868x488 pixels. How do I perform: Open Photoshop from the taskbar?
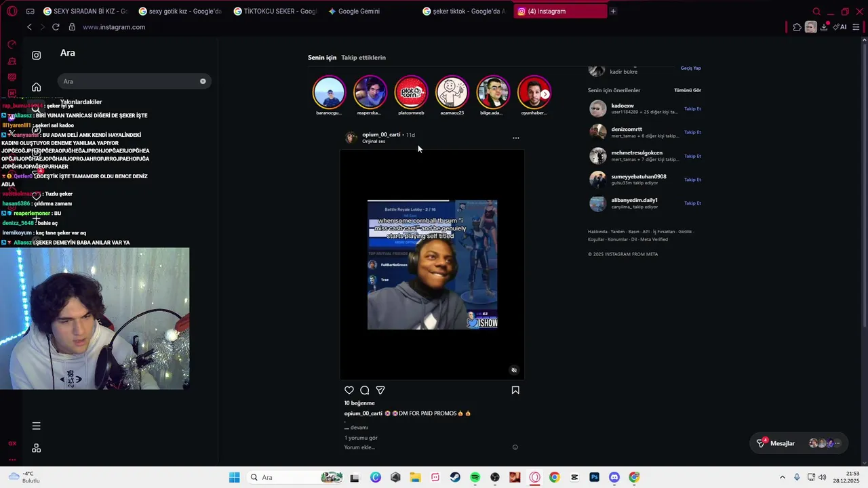[594, 478]
